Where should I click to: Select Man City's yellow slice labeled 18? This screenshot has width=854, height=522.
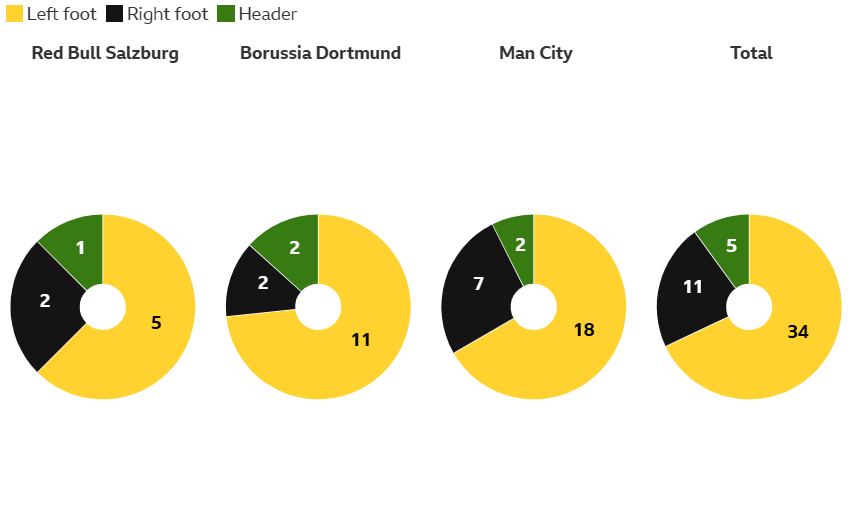[x=584, y=329]
